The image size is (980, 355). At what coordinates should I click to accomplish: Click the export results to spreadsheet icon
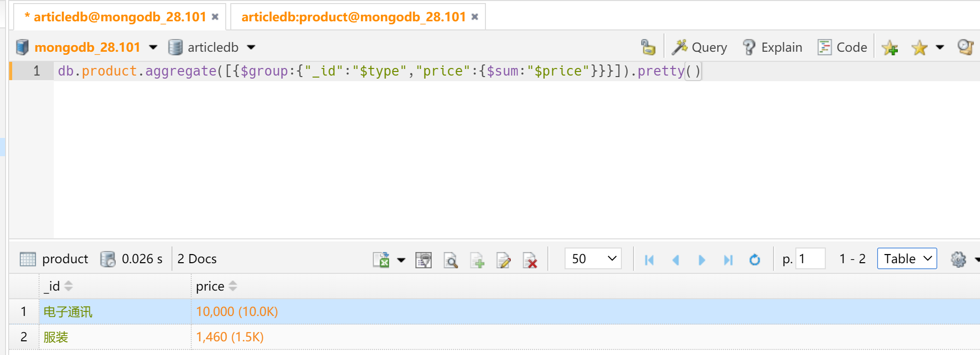(381, 260)
